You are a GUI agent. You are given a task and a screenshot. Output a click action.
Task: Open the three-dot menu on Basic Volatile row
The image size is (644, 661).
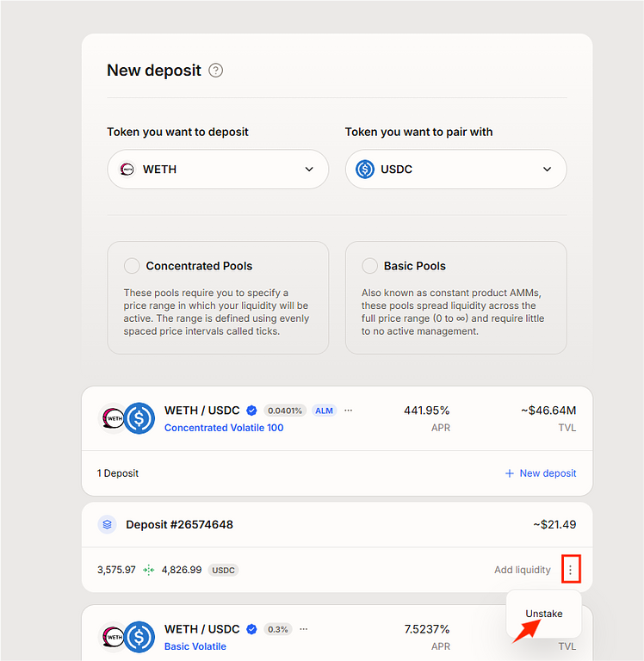coord(303,629)
